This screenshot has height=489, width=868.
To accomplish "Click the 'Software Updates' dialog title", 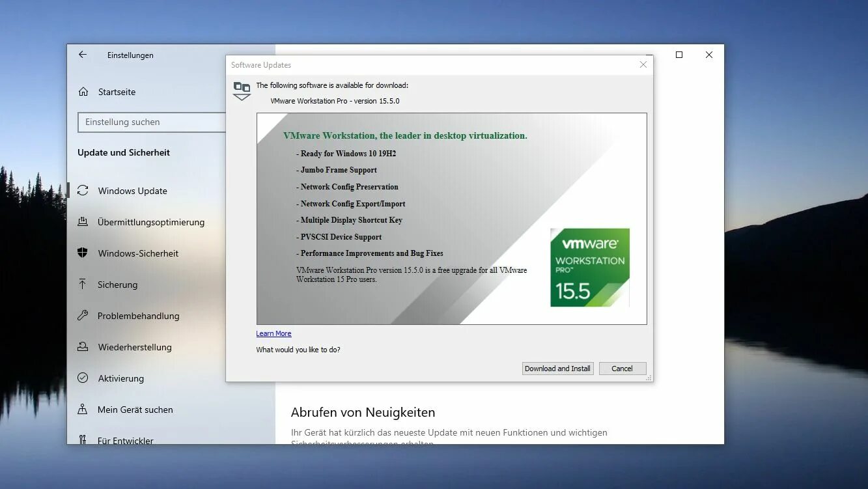I will tap(261, 65).
